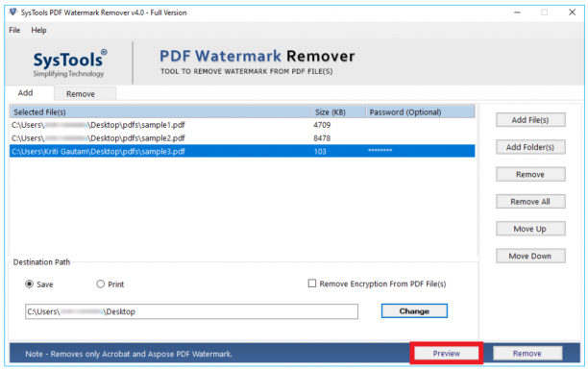This screenshot has width=588, height=370.
Task: Close the PDF Watermark Remover window
Action: [572, 12]
